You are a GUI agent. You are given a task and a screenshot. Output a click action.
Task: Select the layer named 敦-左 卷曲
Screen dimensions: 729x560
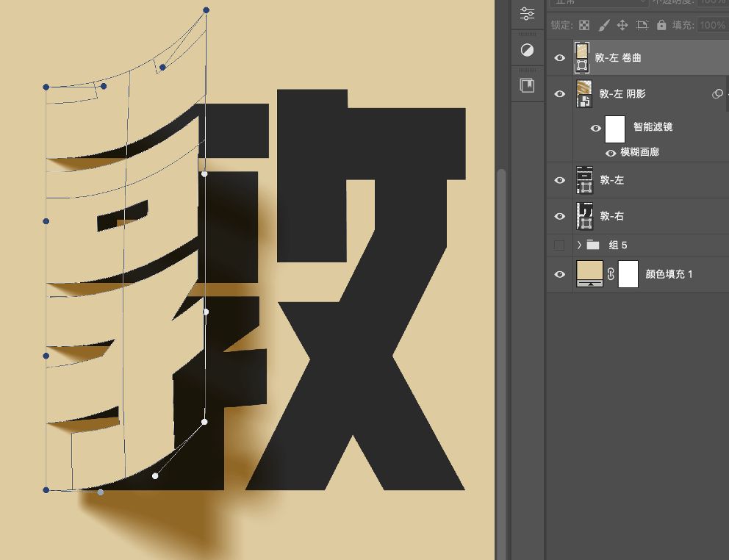[x=618, y=57]
